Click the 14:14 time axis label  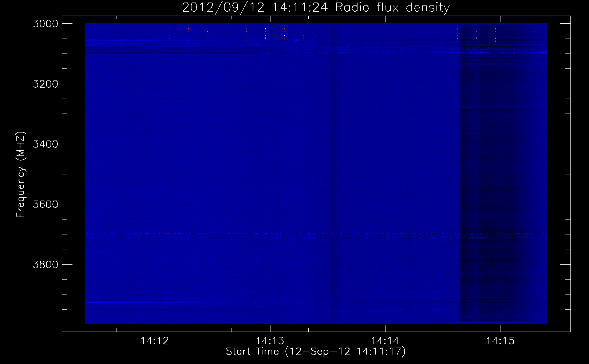[x=385, y=341]
